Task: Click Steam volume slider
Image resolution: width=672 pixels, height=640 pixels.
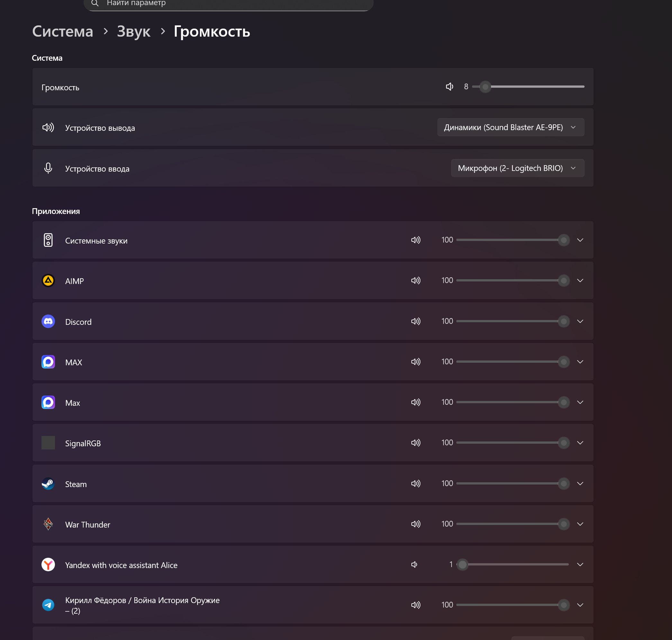Action: 513,484
